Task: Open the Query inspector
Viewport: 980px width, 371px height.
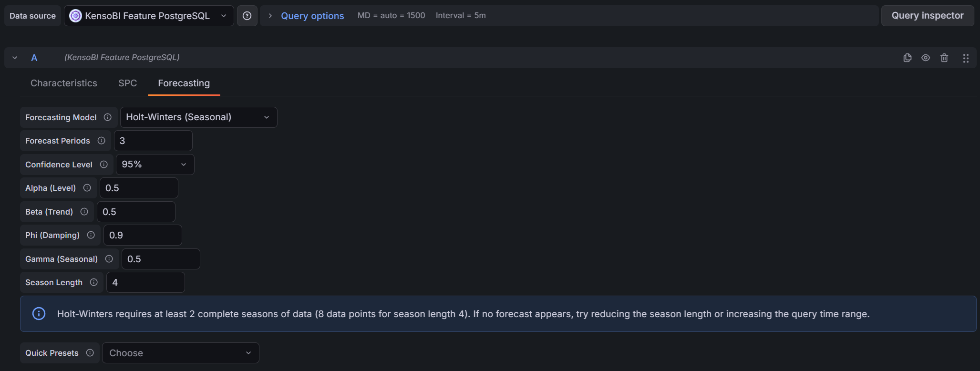Action: coord(927,16)
